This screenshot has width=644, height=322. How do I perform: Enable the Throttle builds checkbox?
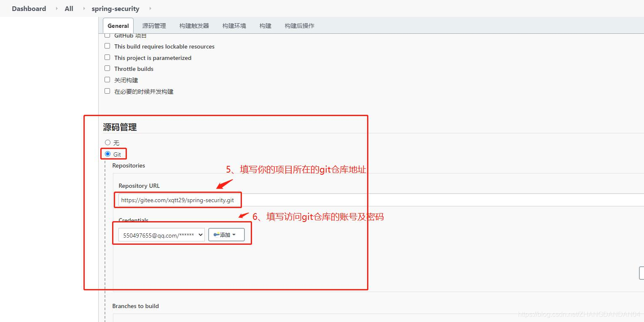tap(107, 68)
